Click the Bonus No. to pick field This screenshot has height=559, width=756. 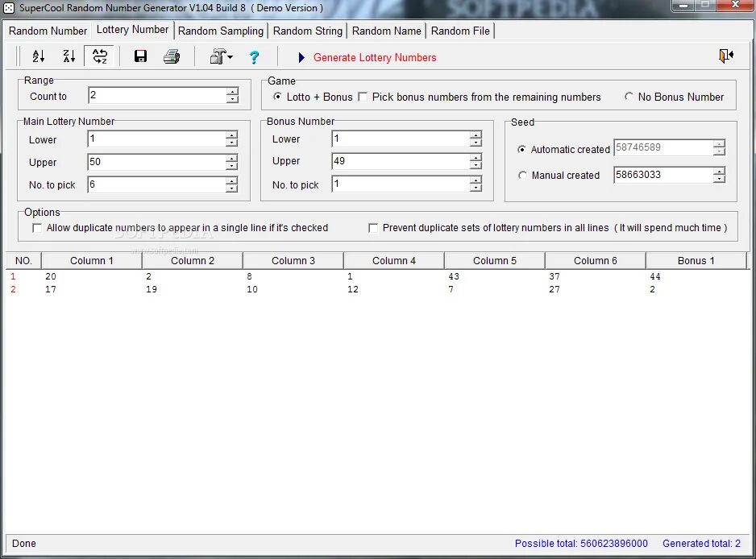(401, 184)
